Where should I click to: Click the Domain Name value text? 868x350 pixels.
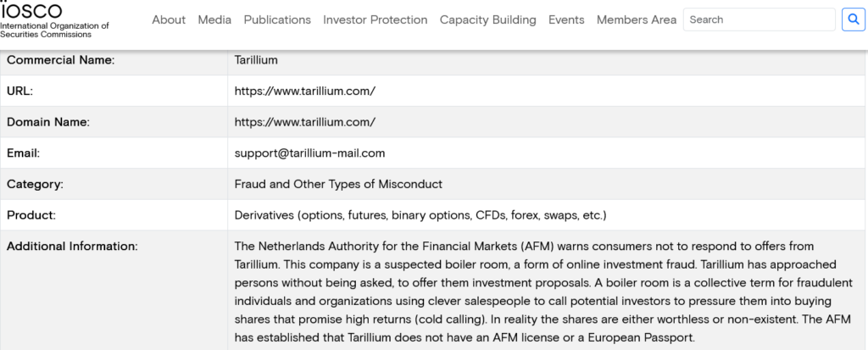coord(305,122)
